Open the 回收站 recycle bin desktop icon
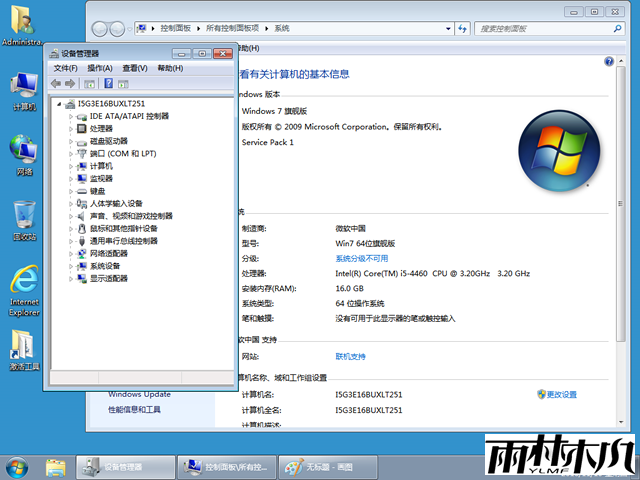Image resolution: width=640 pixels, height=480 pixels. pos(24,220)
